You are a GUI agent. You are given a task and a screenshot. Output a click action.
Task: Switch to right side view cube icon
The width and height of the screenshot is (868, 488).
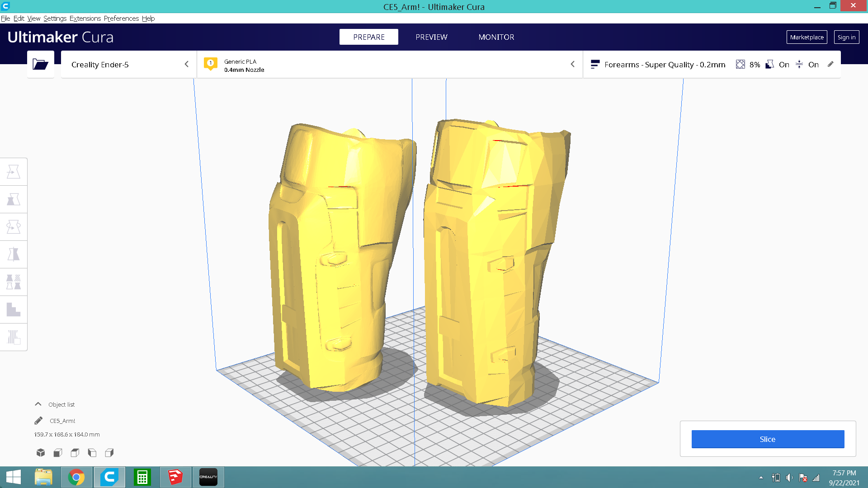109,452
